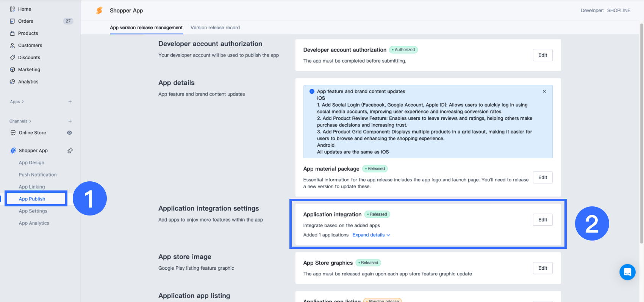Viewport: 644px width, 302px height.
Task: Click the Customers person icon
Action: coord(13,46)
